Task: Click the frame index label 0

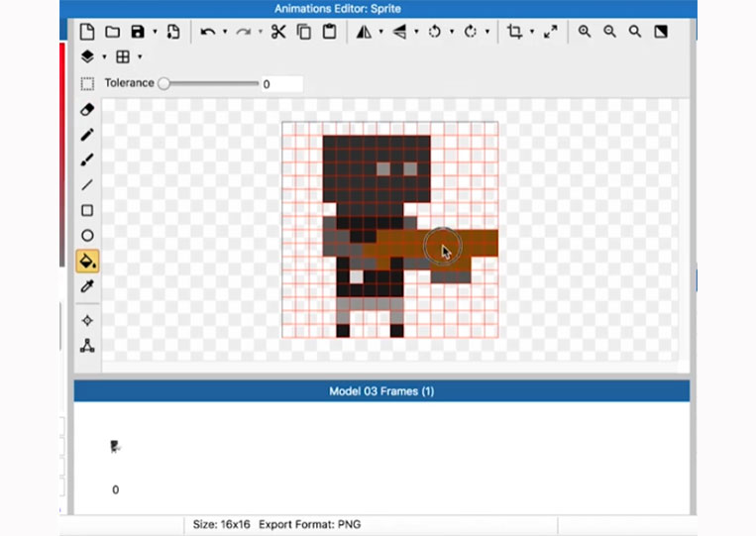Action: click(115, 489)
